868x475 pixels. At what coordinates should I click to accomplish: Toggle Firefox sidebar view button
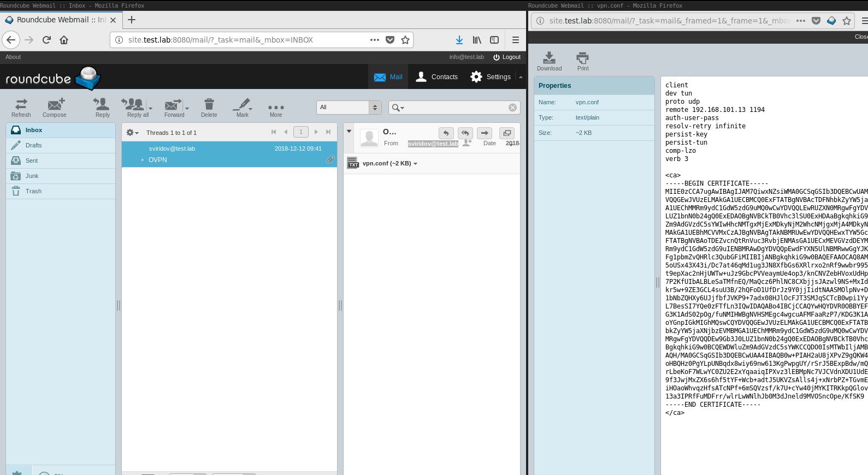tap(494, 40)
